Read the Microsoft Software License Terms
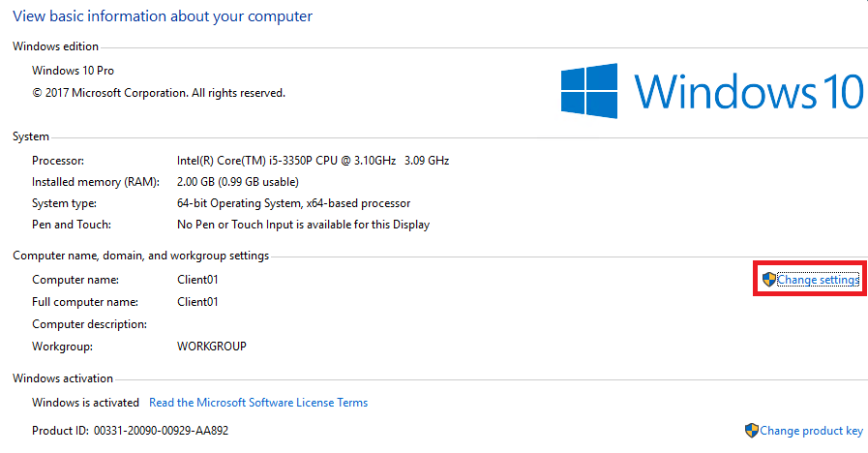868x453 pixels. click(258, 403)
